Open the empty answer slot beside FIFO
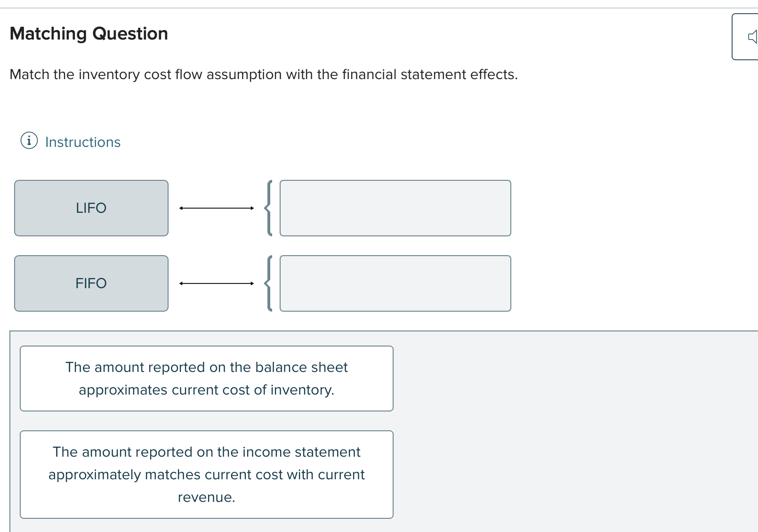Viewport: 758px width, 532px height. coord(395,283)
